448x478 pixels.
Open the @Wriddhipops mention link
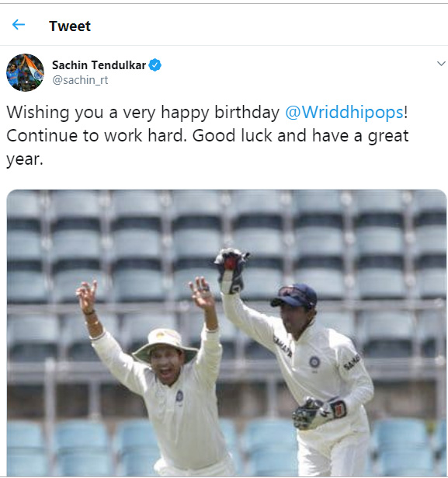(x=344, y=112)
